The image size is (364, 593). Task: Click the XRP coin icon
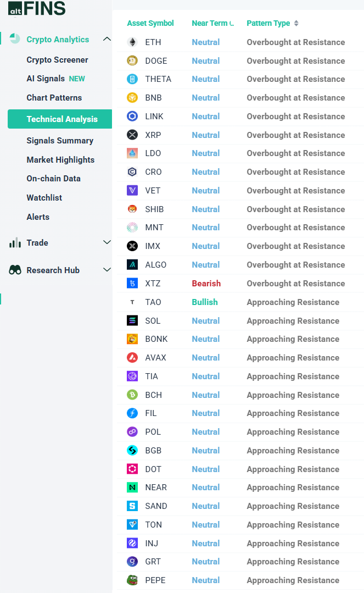point(132,135)
